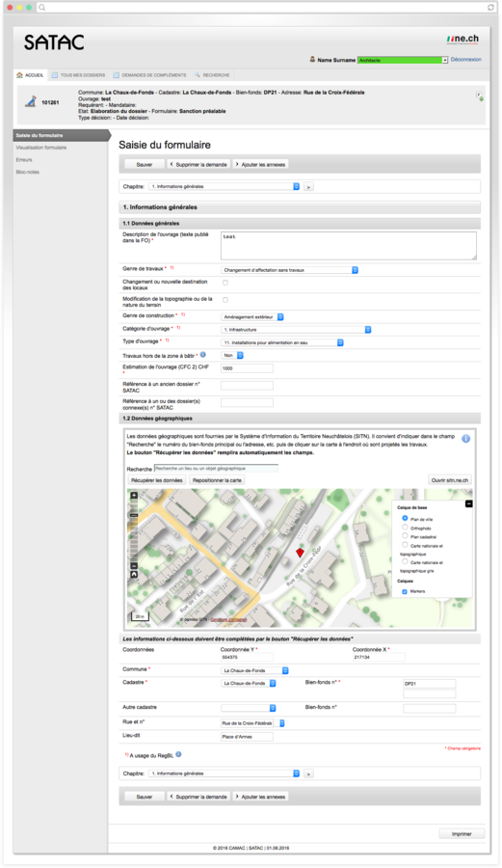Click the SATAC logo
This screenshot has height=868, width=502.
(x=54, y=42)
